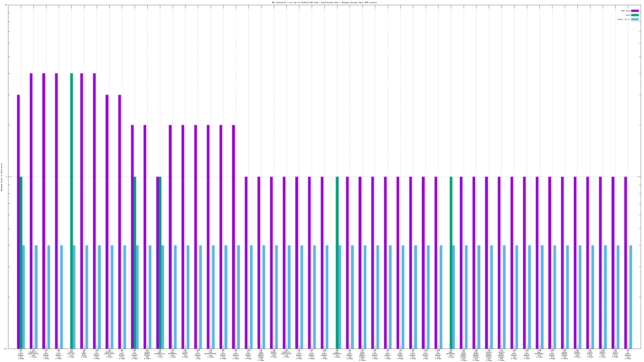Click the db.wpbl.info 4 hops axis label
The width and height of the screenshot is (644, 362).
(x=84, y=354)
